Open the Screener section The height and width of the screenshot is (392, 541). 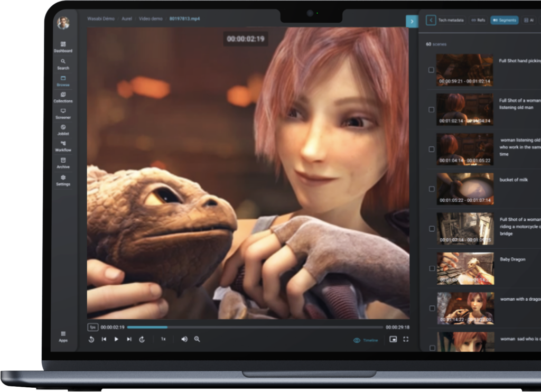click(x=63, y=114)
